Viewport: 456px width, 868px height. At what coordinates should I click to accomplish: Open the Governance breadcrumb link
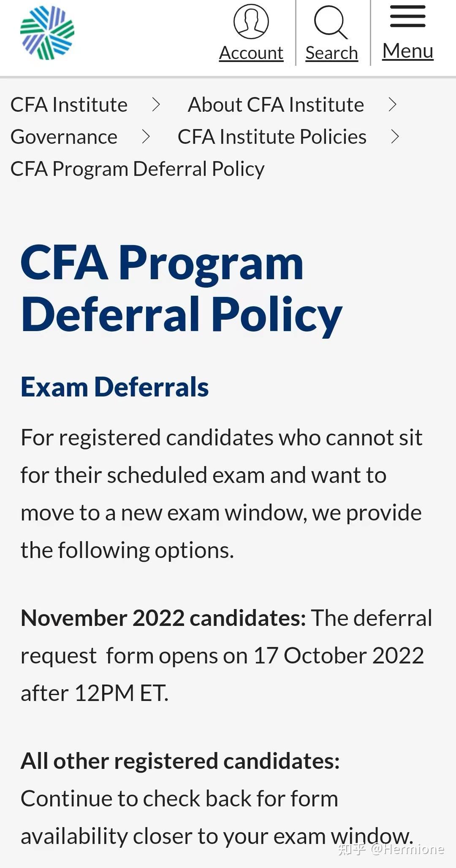pyautogui.click(x=64, y=137)
